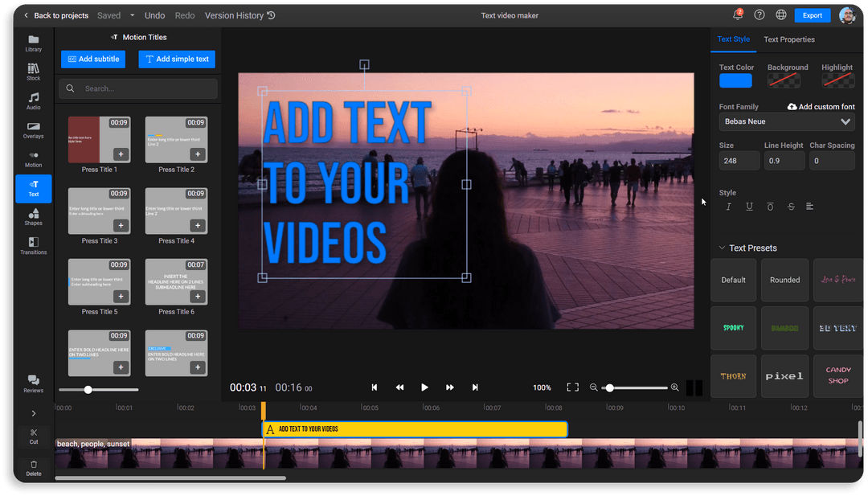868x496 pixels.
Task: Click the Delete trash icon
Action: (34, 468)
